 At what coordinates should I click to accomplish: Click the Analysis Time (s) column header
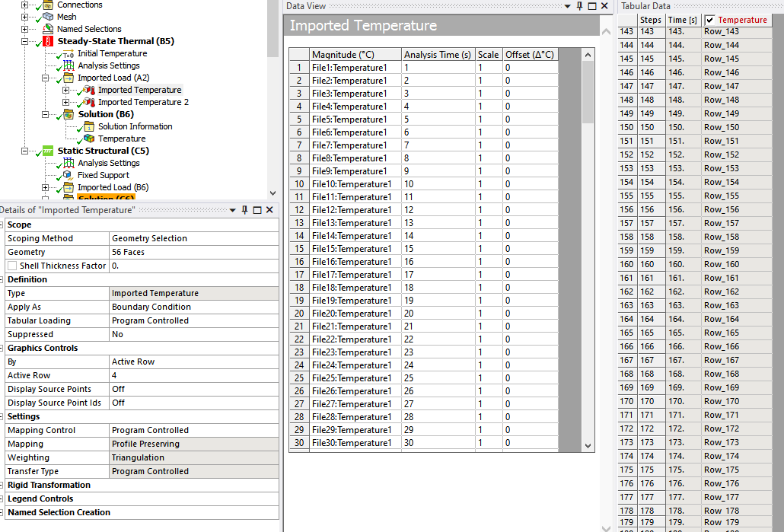pos(438,55)
